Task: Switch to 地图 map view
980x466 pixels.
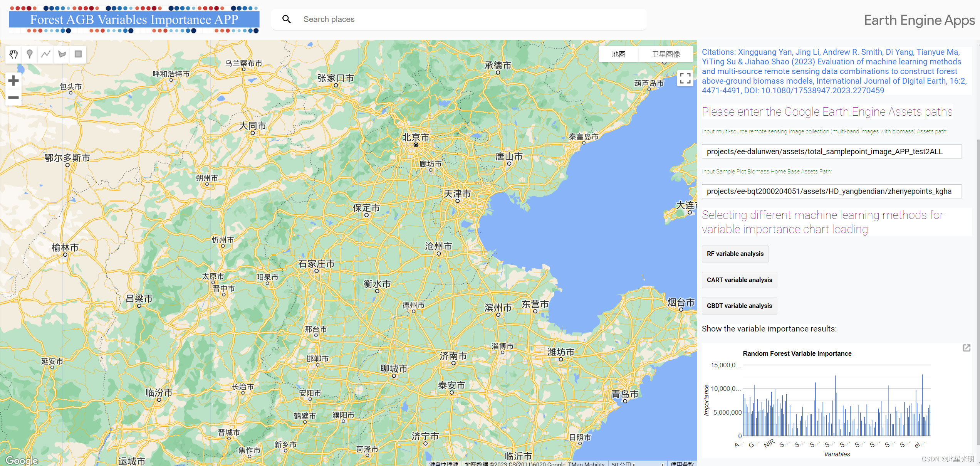Action: (618, 54)
